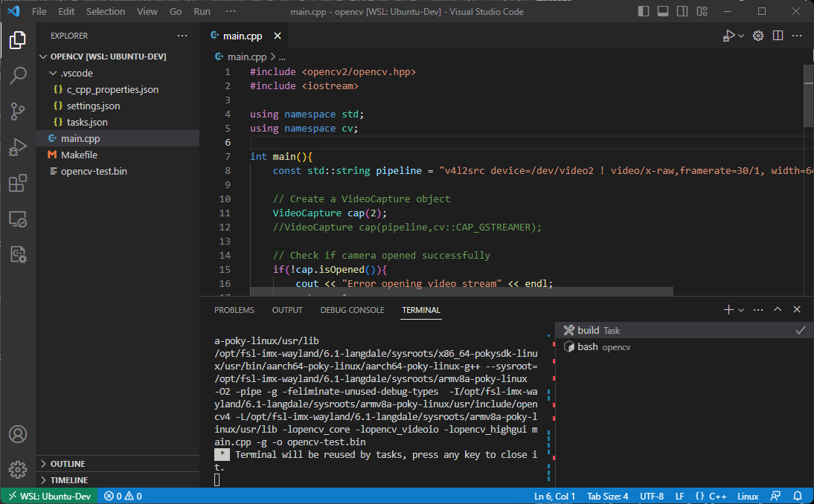Change Tab Size: 4 indentation setting
Viewport: 814px width, 504px height.
click(x=607, y=497)
